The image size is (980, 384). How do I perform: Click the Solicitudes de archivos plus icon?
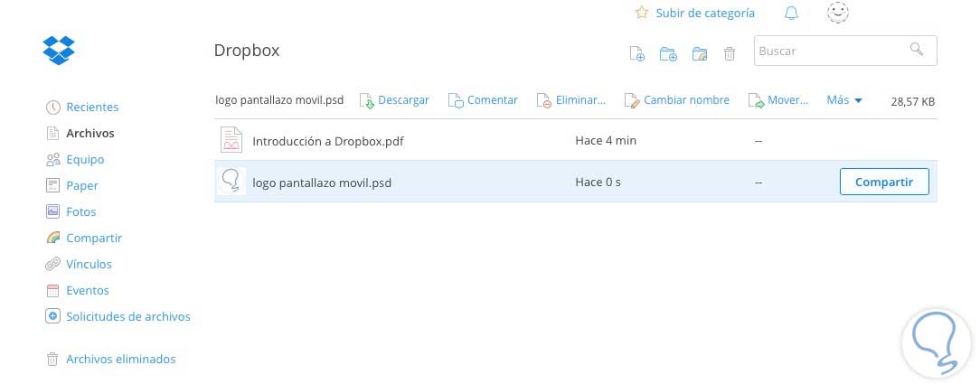pos(53,316)
